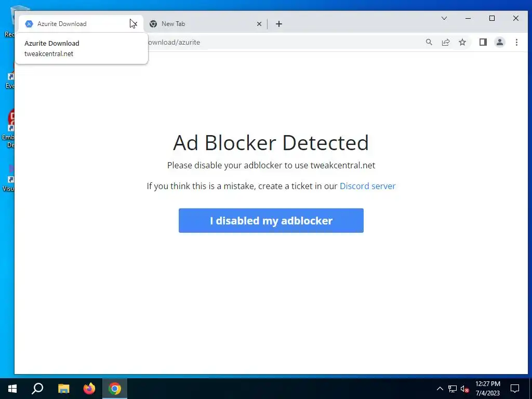
Task: Expand the tab search chevron
Action: (444, 18)
